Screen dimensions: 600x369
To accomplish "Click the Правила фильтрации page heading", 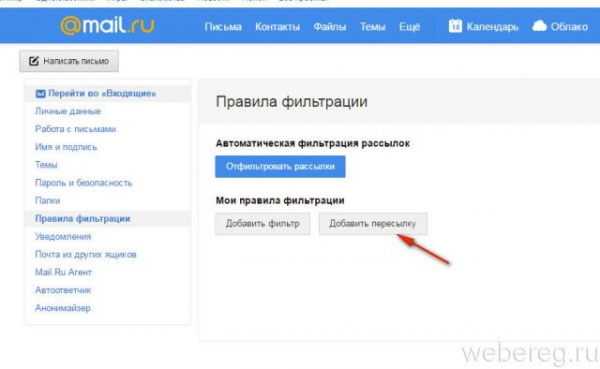I will (292, 102).
